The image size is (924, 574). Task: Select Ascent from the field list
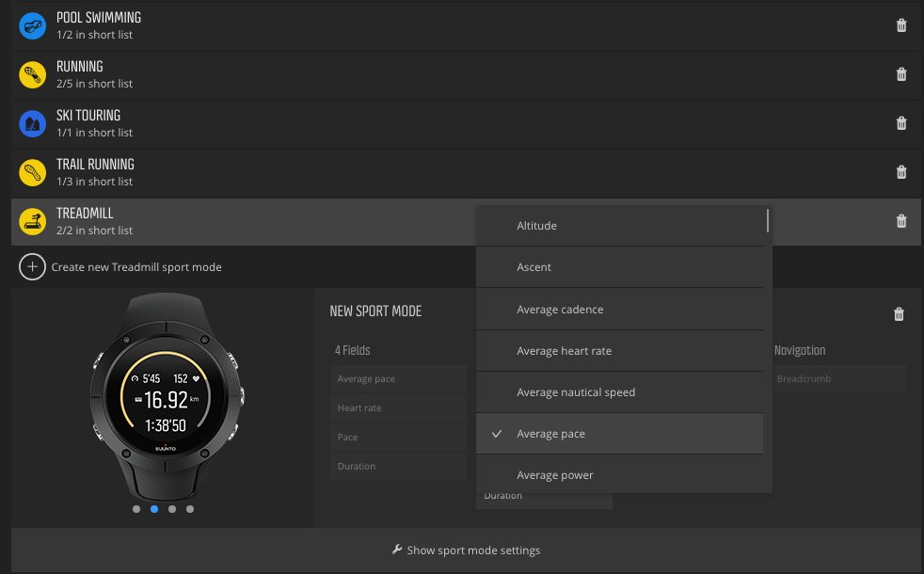point(619,267)
